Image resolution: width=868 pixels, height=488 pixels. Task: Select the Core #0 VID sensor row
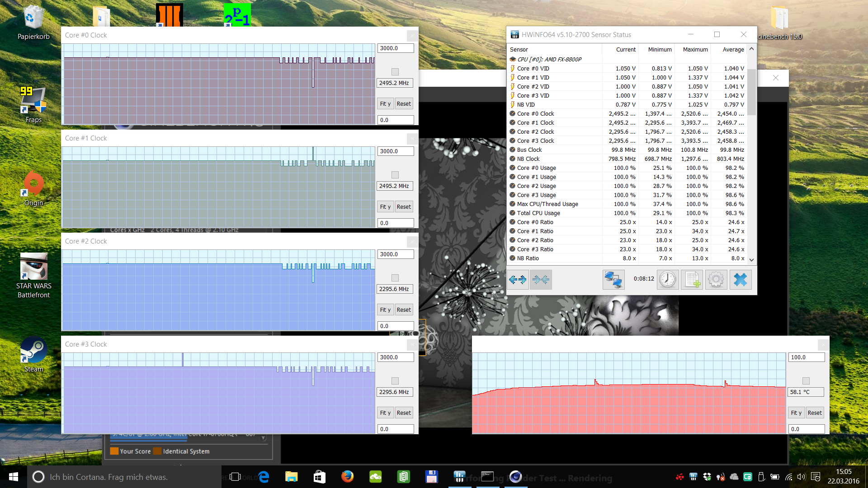[x=627, y=69]
